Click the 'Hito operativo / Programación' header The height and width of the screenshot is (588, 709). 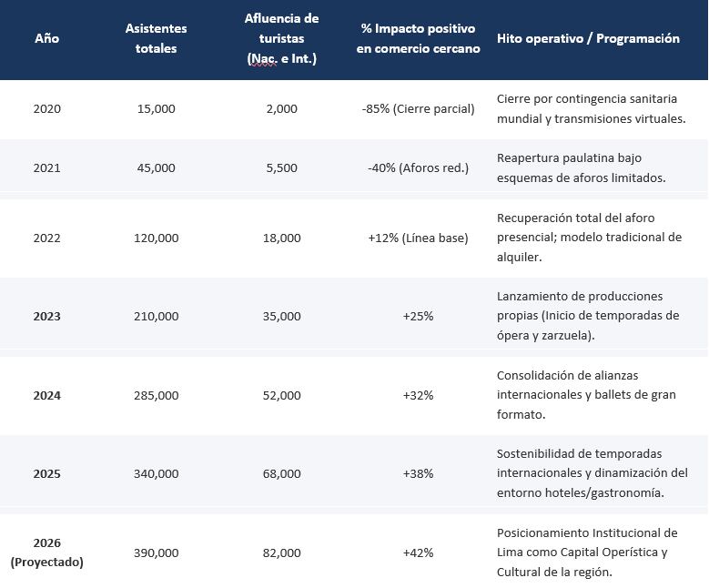588,38
